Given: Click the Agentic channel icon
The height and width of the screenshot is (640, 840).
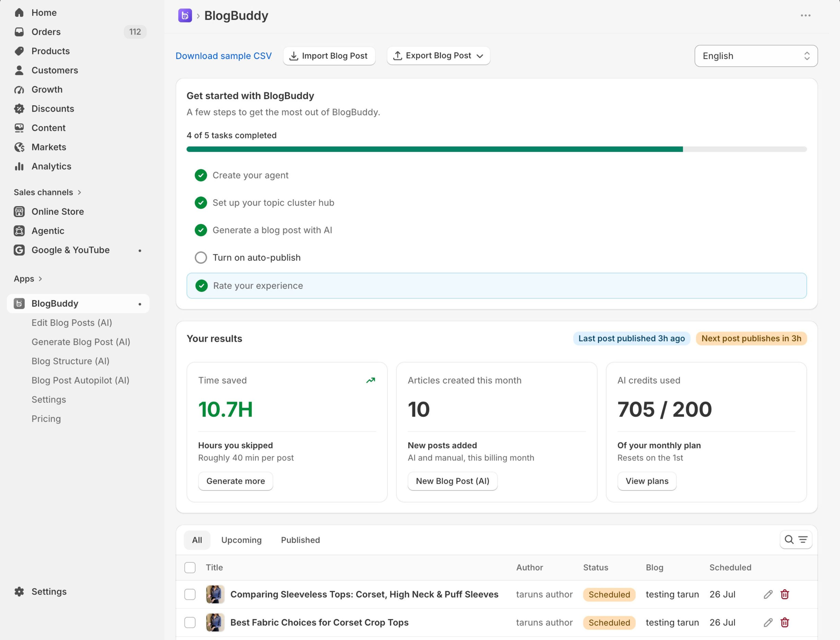Looking at the screenshot, I should tap(19, 231).
